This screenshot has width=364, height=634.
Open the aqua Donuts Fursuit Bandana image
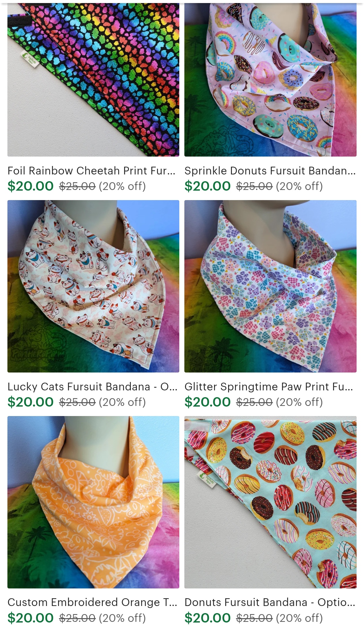[270, 502]
